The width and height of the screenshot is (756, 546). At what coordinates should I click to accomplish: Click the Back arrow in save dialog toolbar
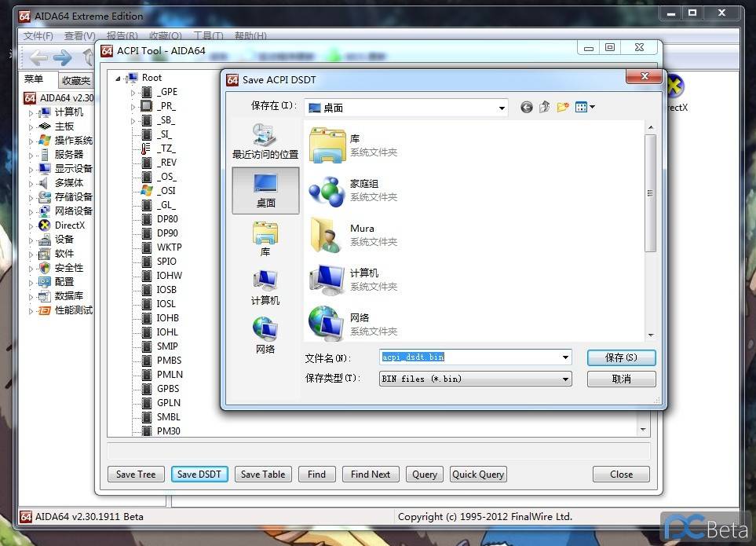[526, 108]
